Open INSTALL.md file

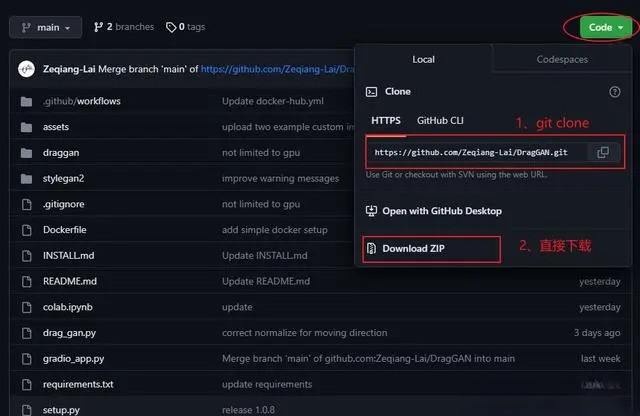pyautogui.click(x=69, y=256)
